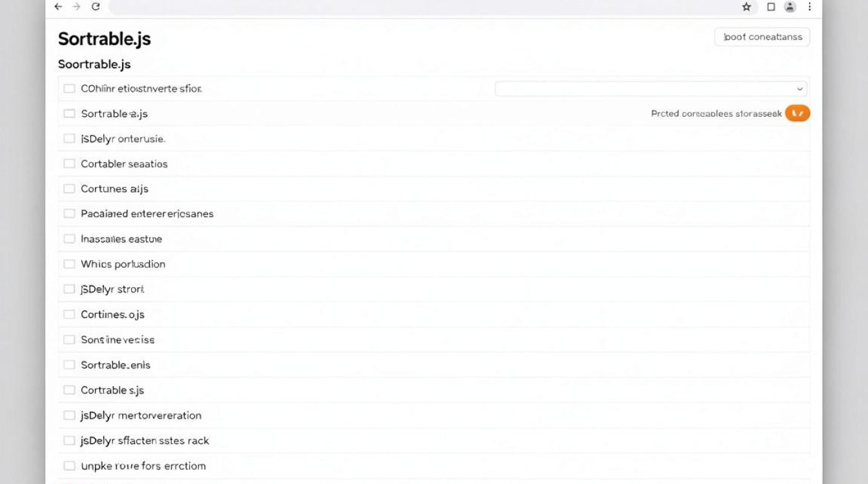Select the checkbox for 'jSDelyr strori'

pos(69,289)
